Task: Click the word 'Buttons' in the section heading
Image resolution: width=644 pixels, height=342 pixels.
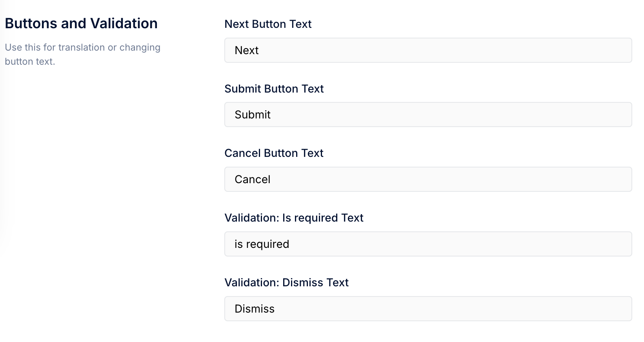Action: point(31,23)
